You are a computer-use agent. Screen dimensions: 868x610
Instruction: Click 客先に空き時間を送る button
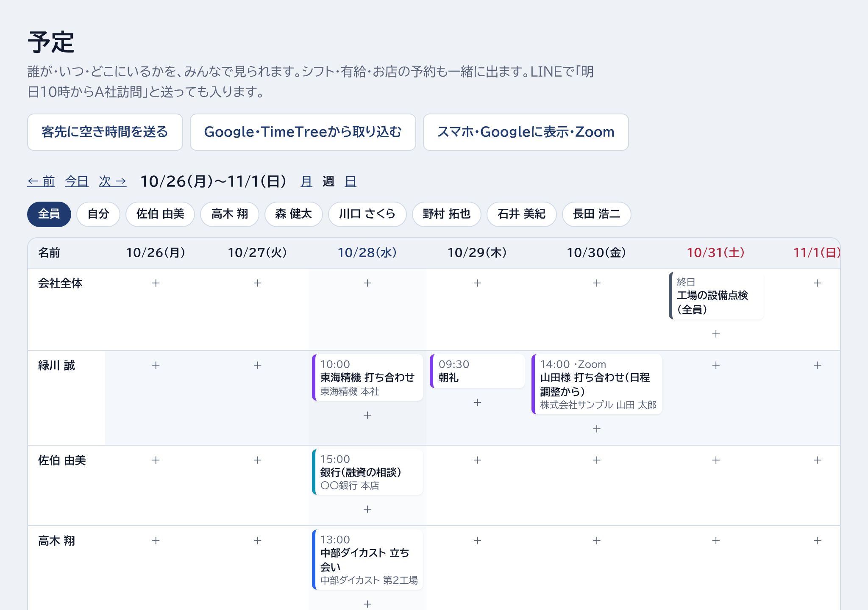tap(105, 132)
